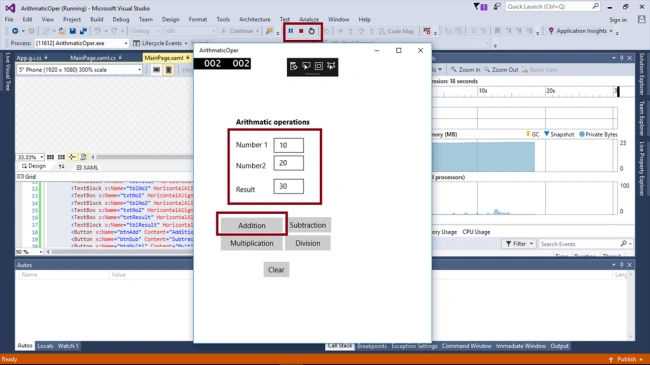Navigate backward with the blue arrow icon
This screenshot has width=650, height=365.
[15, 31]
